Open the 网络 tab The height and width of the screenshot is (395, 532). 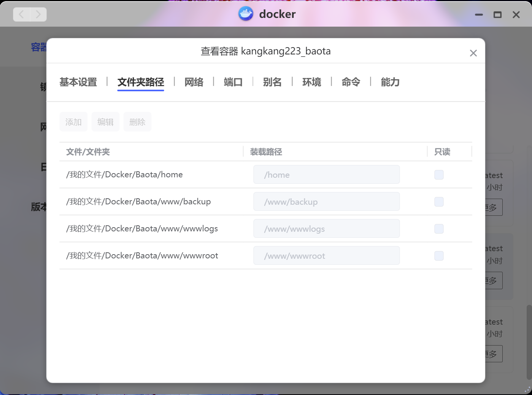click(x=194, y=82)
